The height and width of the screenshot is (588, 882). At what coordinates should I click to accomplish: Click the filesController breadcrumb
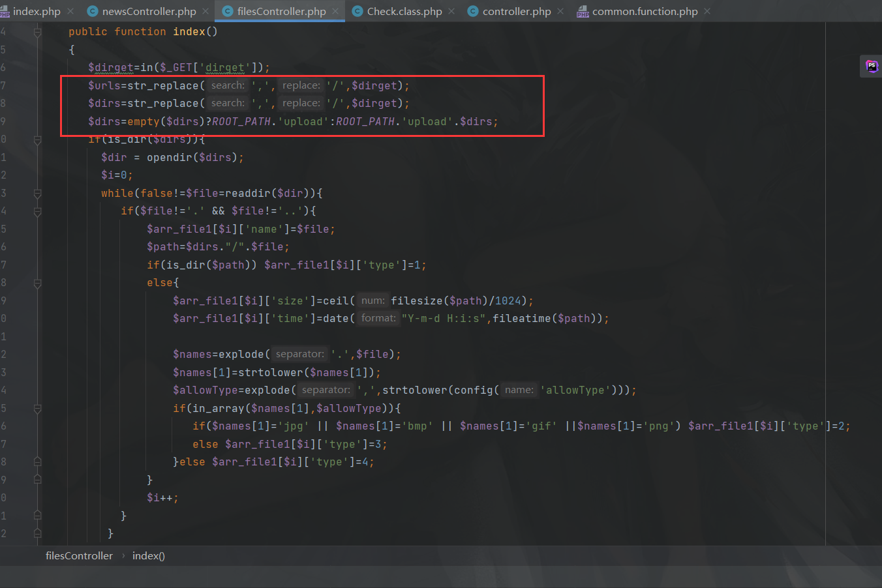(79, 556)
